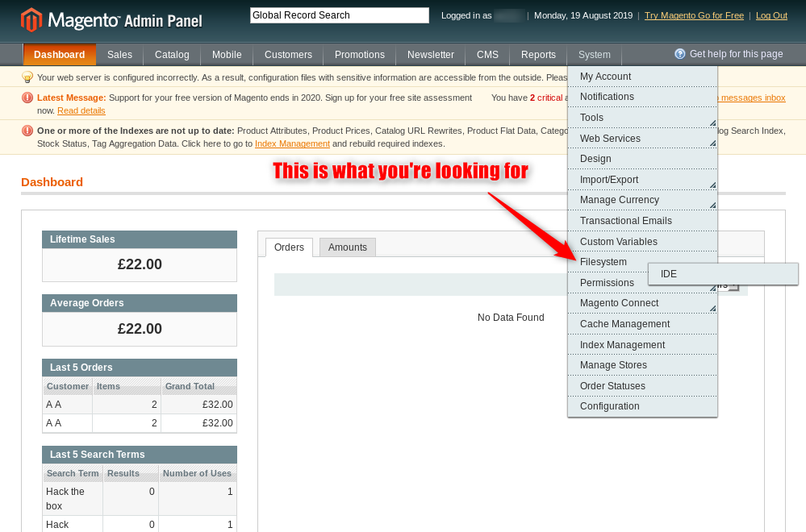Expand the Import/Export submenu arrow
The height and width of the screenshot is (532, 806).
click(x=712, y=185)
